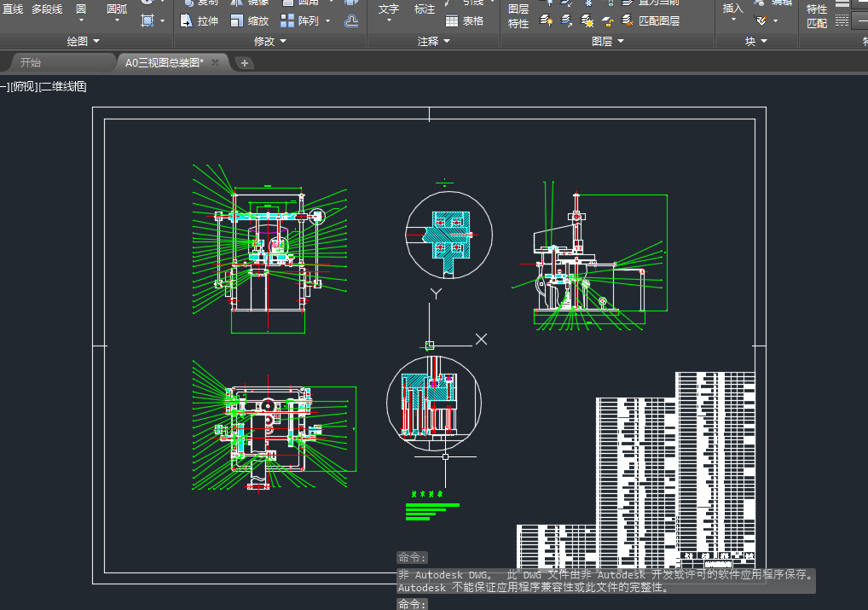Click the Offset tool in Modify panel
The height and width of the screenshot is (610, 868).
351,21
